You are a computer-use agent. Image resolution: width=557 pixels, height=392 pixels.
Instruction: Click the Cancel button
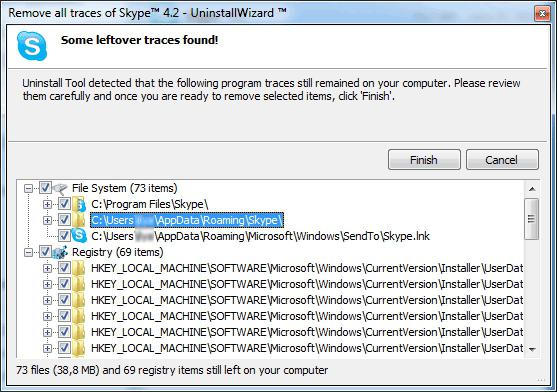click(502, 160)
